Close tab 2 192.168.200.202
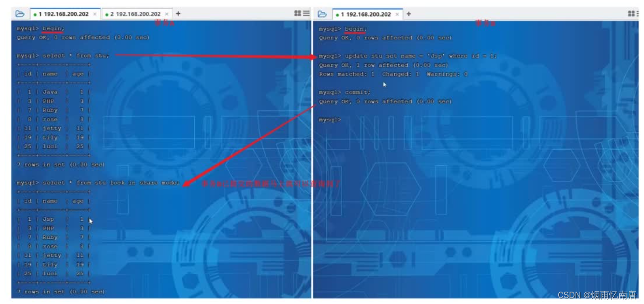This screenshot has height=304, width=644. [x=167, y=14]
